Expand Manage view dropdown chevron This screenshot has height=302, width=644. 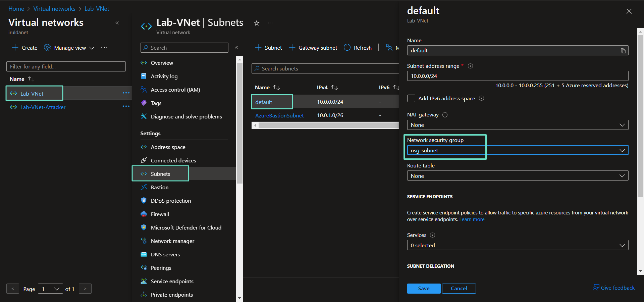(92, 48)
